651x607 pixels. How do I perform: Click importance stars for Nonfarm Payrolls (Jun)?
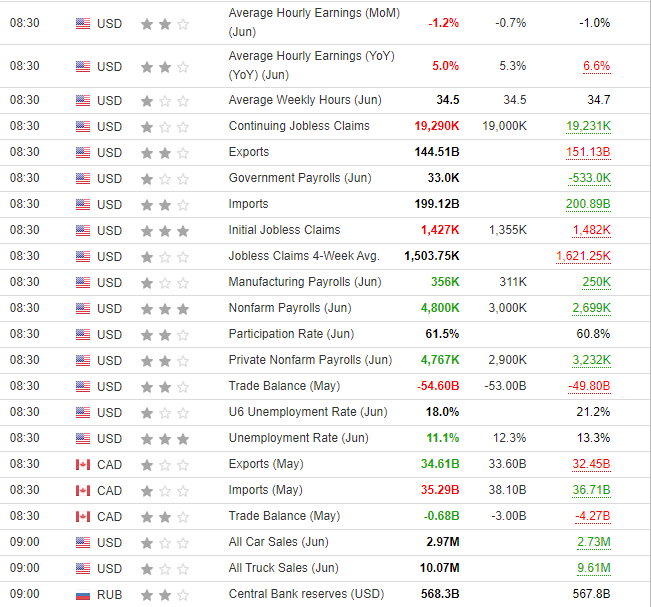tap(165, 309)
